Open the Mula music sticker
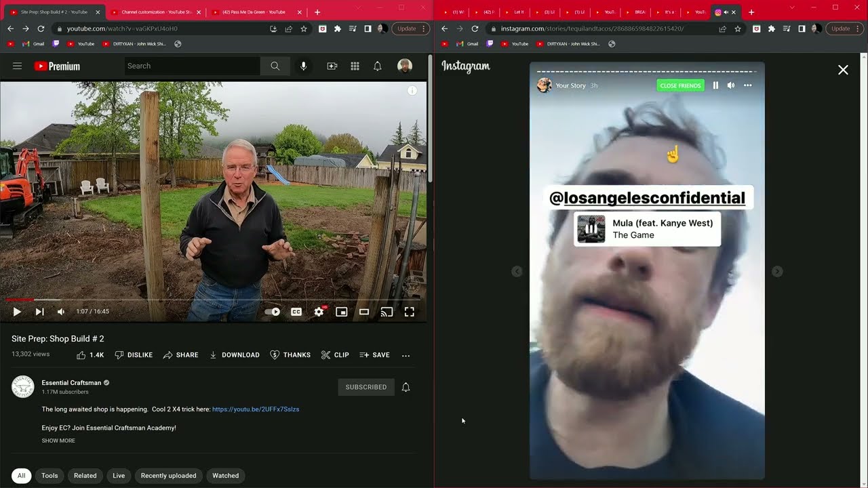The image size is (868, 488). click(x=647, y=229)
